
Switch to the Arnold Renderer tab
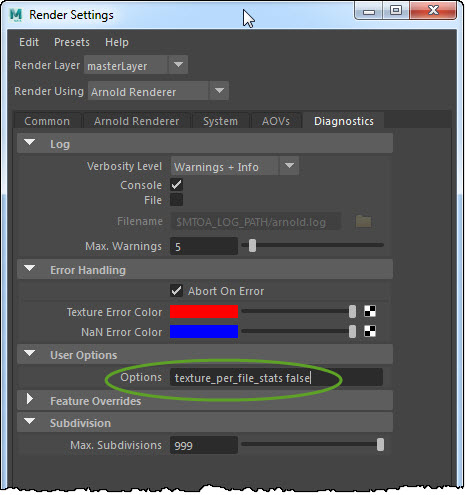[x=136, y=121]
